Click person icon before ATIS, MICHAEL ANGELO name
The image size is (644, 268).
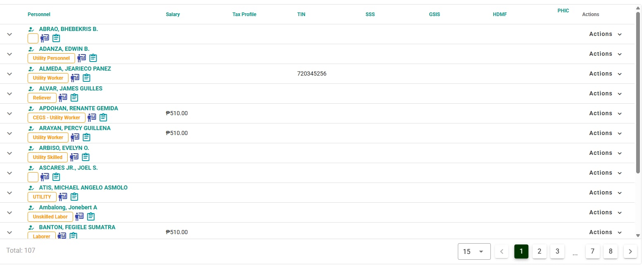click(x=31, y=188)
